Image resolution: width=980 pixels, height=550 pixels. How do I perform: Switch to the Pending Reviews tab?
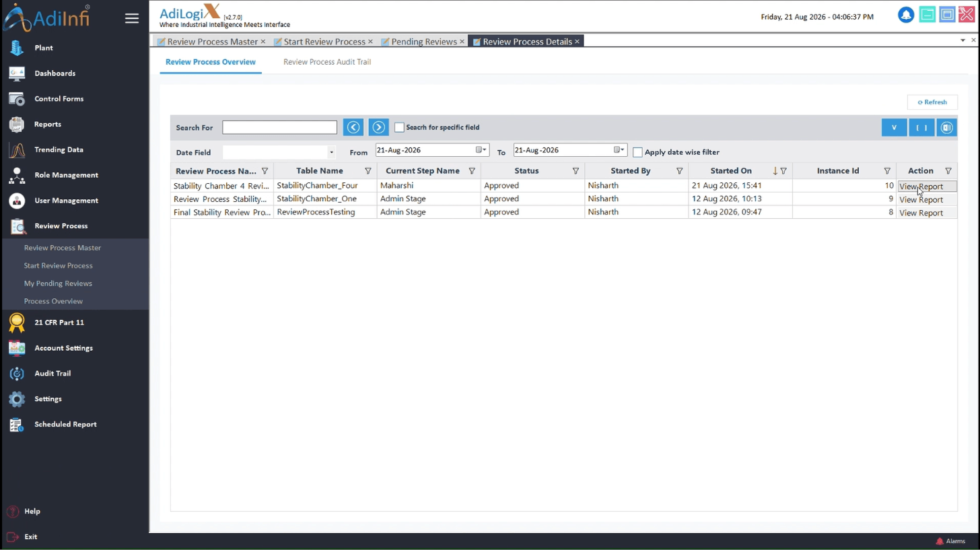point(423,42)
